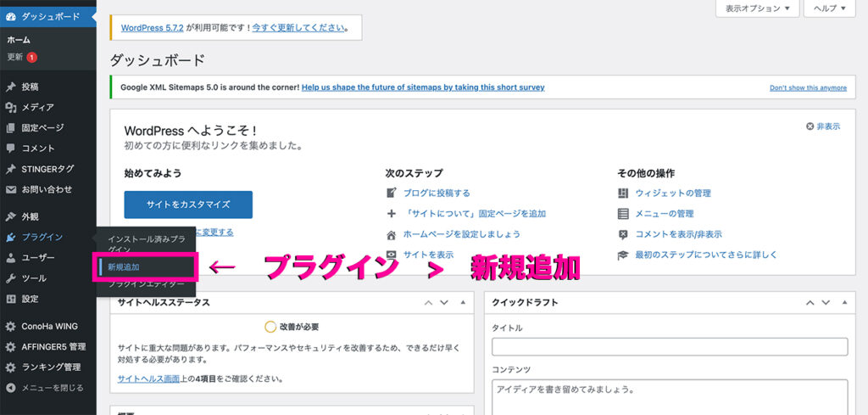The image size is (868, 415).
Task: Click the comment toggle icon beside コメントを表示/非表示
Action: [x=623, y=234]
